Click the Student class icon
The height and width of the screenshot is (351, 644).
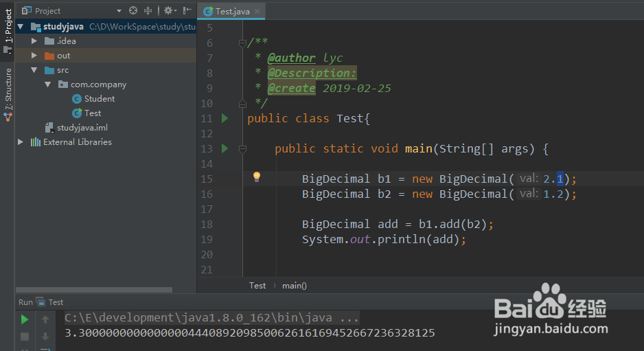(x=76, y=99)
